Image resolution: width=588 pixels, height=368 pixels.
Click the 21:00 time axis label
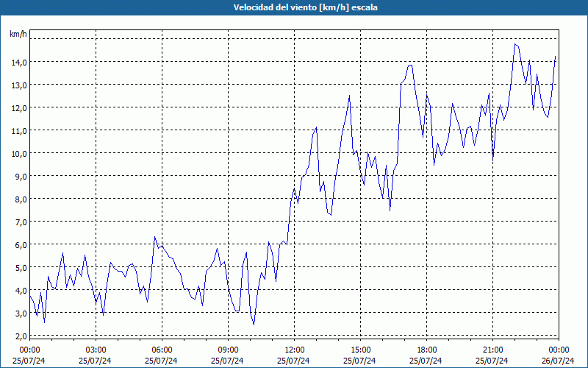coord(492,350)
